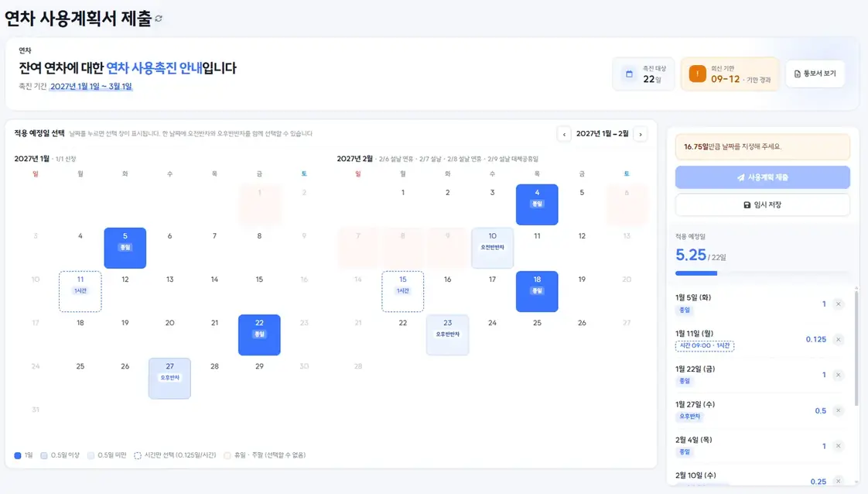Click the scrollbar of the planned dates list
This screenshot has width=868, height=494.
856,348
